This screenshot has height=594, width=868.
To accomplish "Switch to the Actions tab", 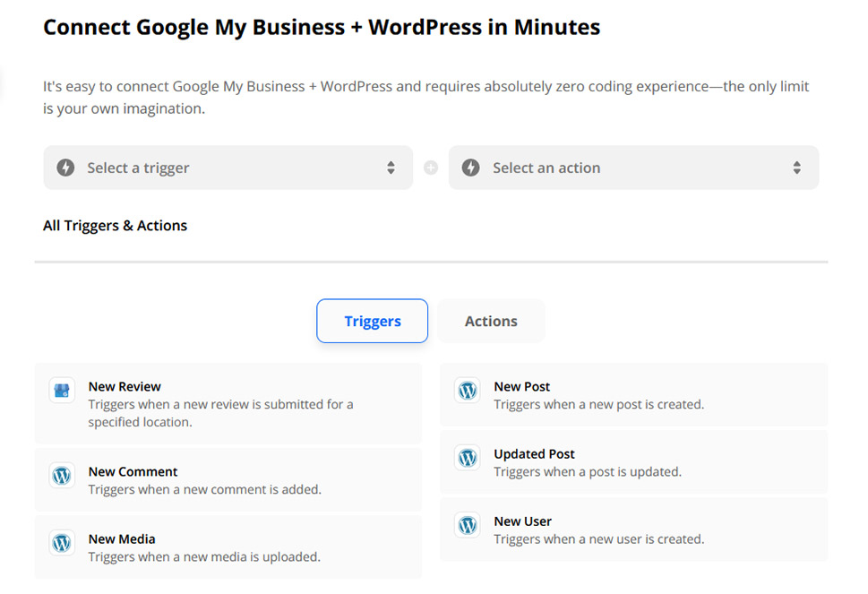I will [491, 321].
